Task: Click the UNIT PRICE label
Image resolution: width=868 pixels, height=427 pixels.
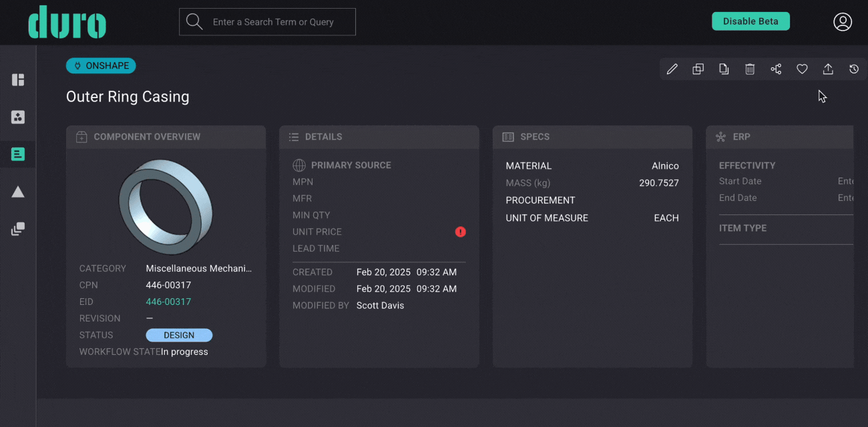Action: 317,232
